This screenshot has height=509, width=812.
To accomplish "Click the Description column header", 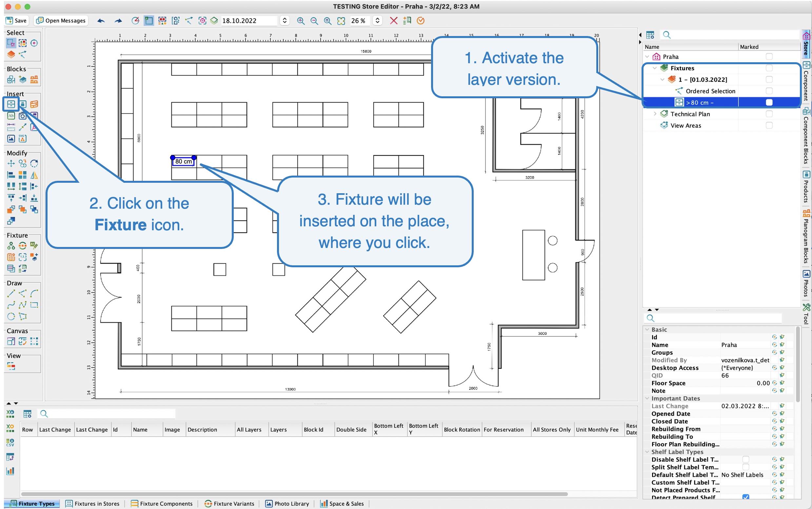I will click(210, 429).
